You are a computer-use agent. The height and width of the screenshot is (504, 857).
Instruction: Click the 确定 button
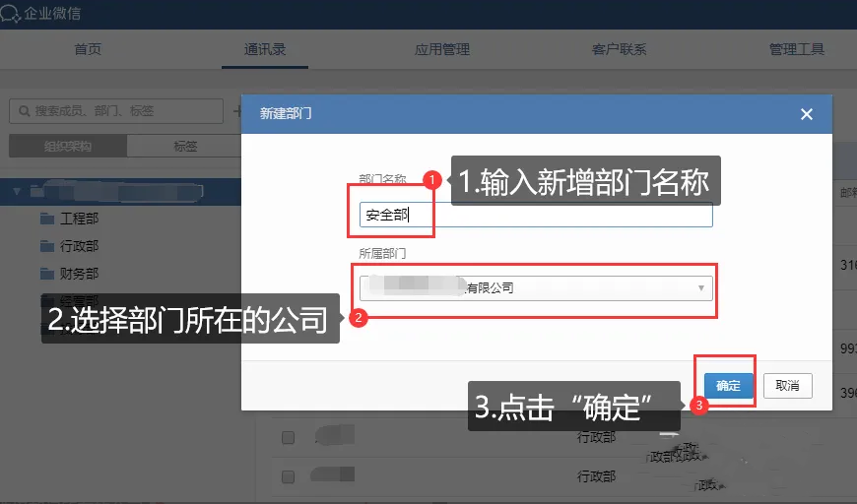click(728, 386)
